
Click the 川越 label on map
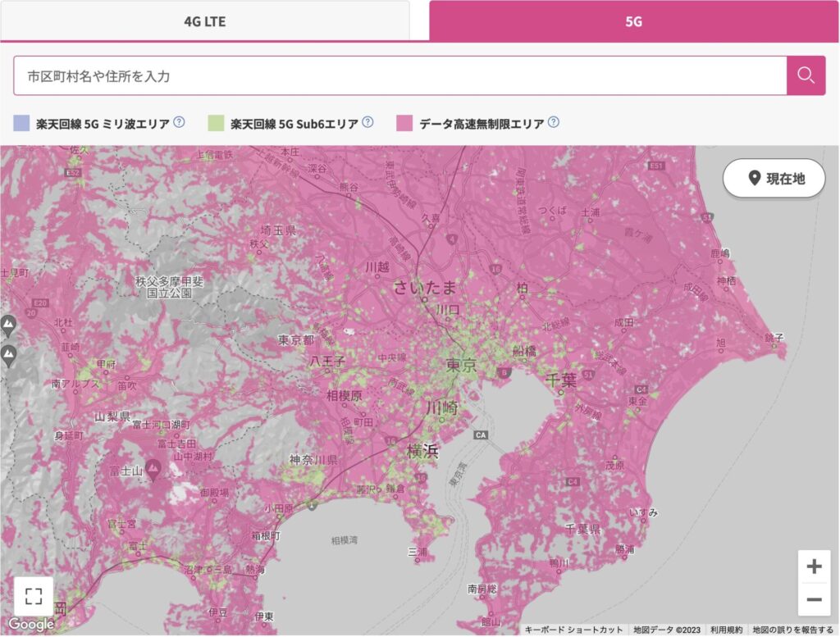point(377,266)
